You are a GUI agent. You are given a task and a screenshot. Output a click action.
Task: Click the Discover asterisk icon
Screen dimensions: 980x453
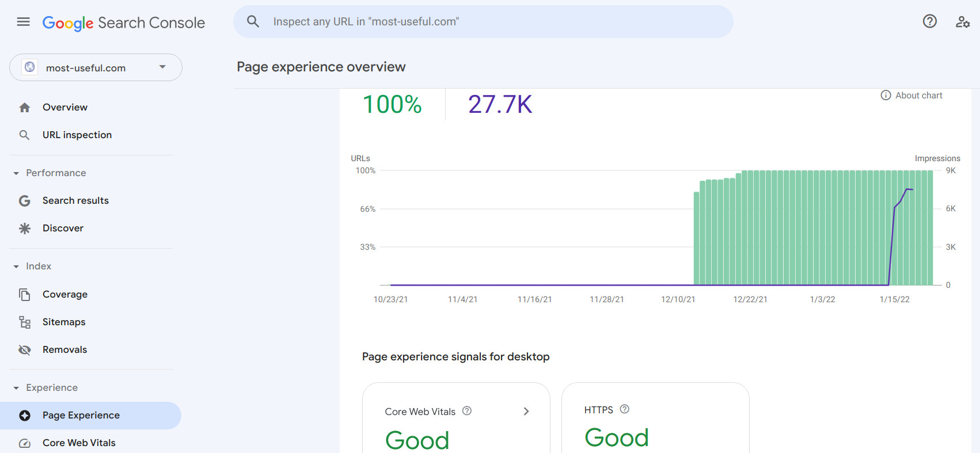click(x=24, y=229)
